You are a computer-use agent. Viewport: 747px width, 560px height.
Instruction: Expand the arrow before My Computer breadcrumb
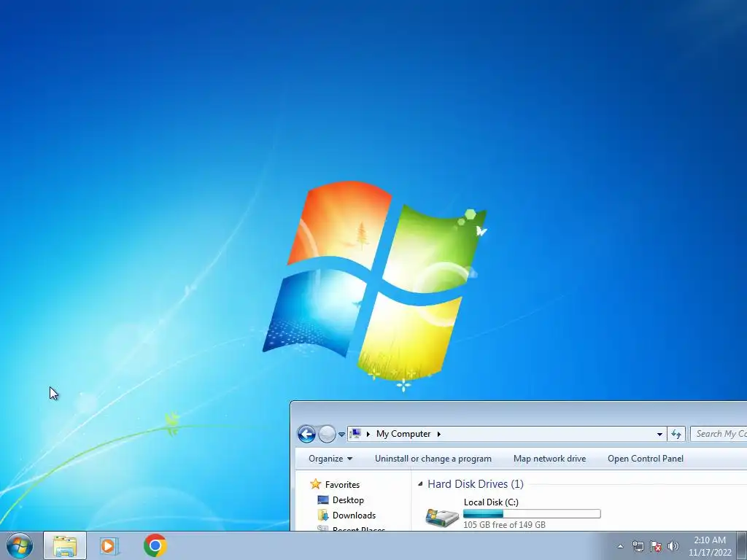368,434
